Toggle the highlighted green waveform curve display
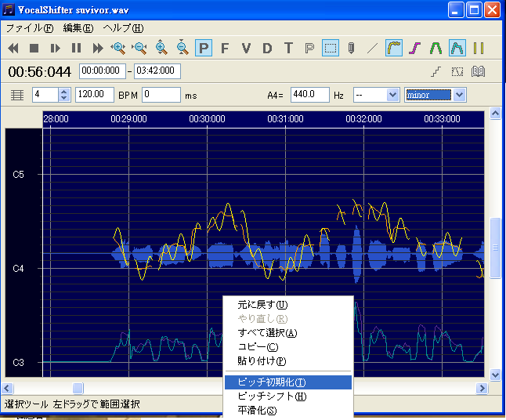The image size is (506, 420). tap(457, 48)
